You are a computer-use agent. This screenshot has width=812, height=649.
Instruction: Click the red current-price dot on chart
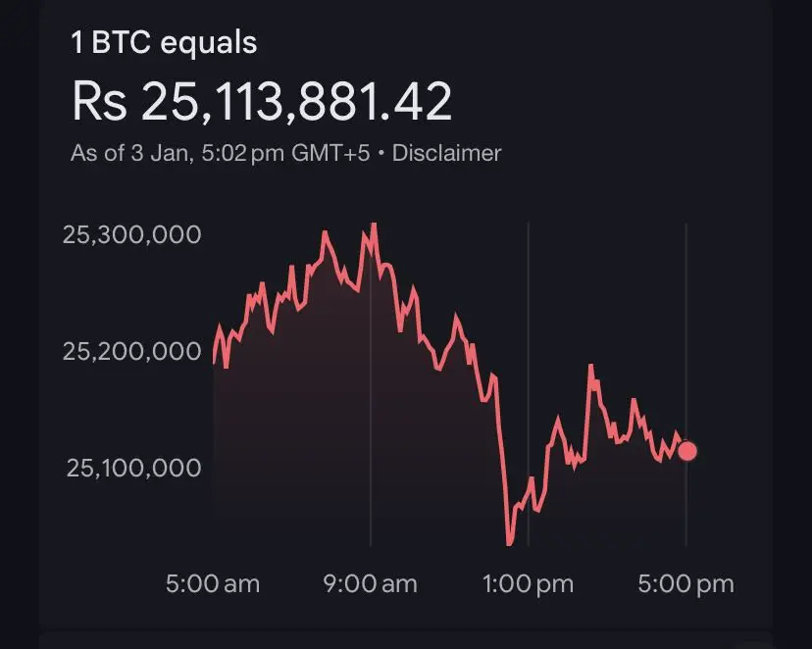pyautogui.click(x=687, y=451)
